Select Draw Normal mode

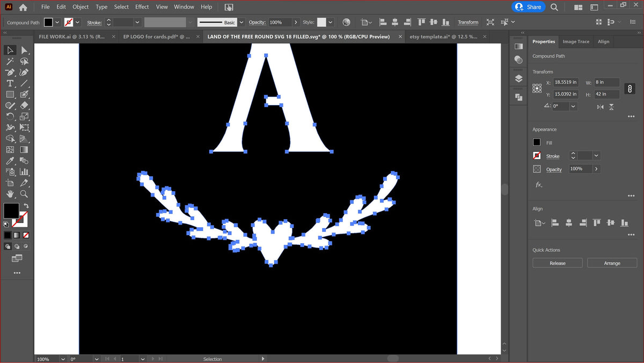pos(8,246)
